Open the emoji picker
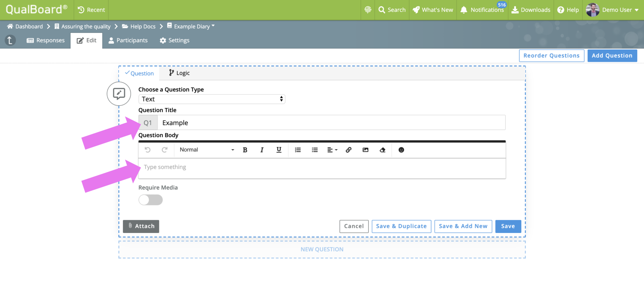This screenshot has width=644, height=300. click(x=401, y=150)
